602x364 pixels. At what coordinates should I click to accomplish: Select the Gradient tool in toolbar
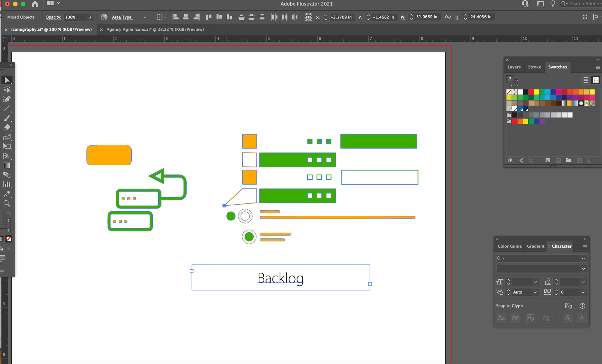[x=7, y=166]
